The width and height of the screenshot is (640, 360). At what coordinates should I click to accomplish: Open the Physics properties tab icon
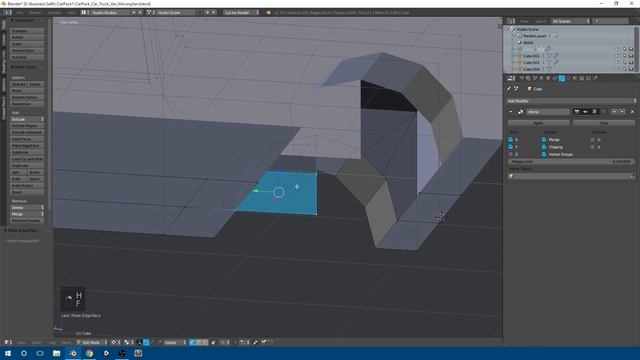pyautogui.click(x=595, y=78)
